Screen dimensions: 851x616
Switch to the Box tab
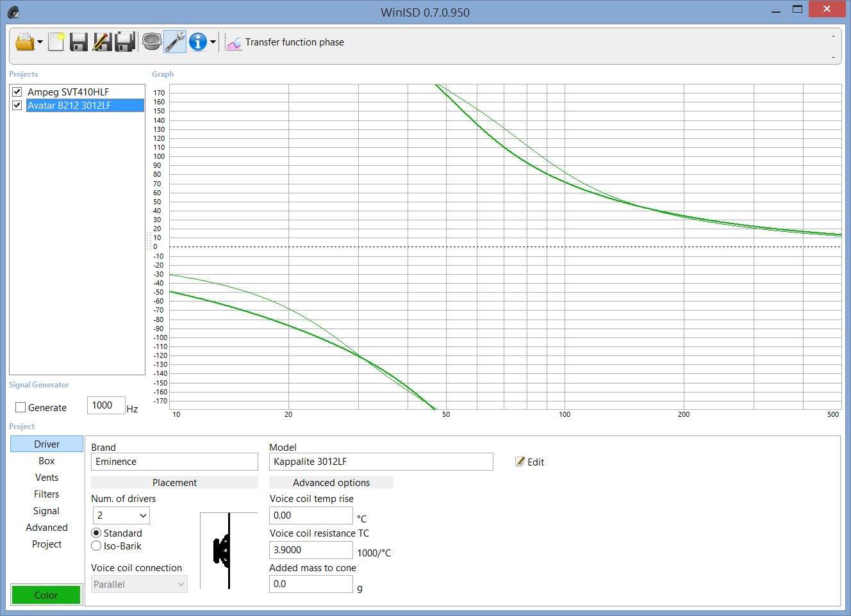(47, 460)
